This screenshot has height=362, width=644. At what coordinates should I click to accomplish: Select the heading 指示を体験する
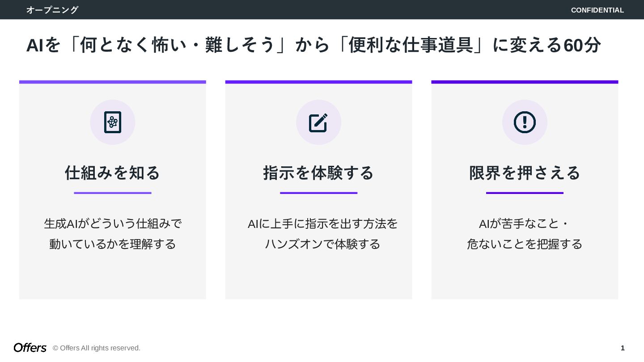318,173
